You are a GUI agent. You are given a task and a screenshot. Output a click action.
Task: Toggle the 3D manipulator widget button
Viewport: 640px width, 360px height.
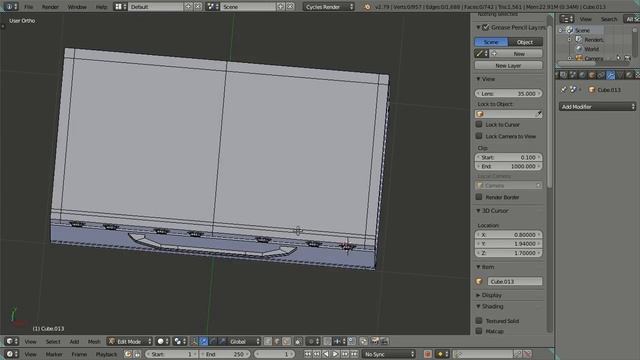[x=194, y=341]
